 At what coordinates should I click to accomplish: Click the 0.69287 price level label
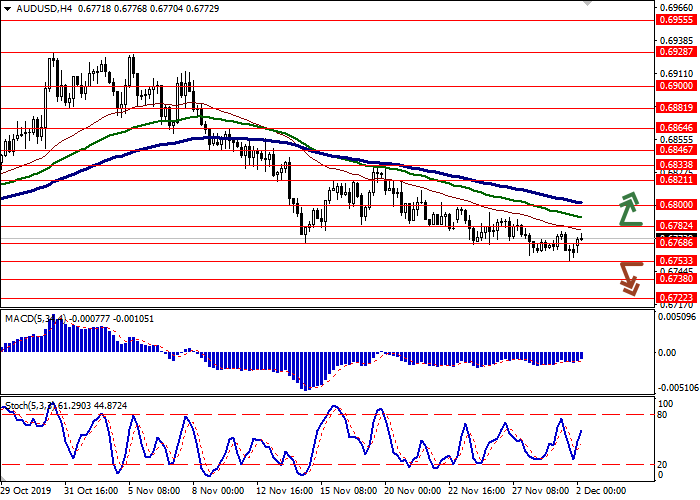click(x=675, y=54)
